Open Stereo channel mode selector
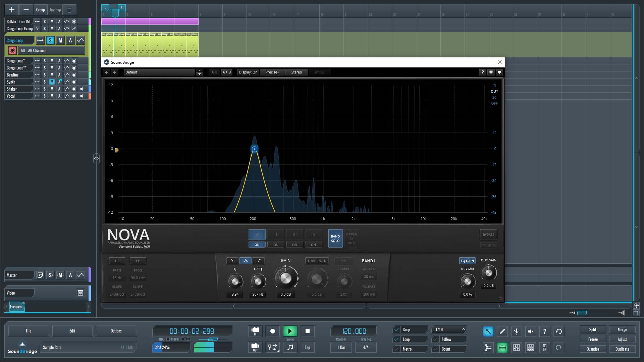Viewport: 644px width, 362px height. click(297, 72)
